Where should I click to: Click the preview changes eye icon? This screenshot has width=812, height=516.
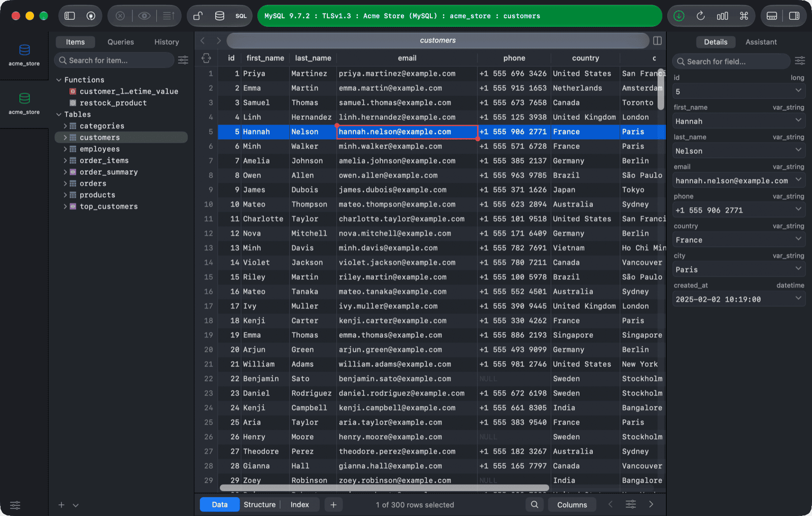tap(145, 16)
